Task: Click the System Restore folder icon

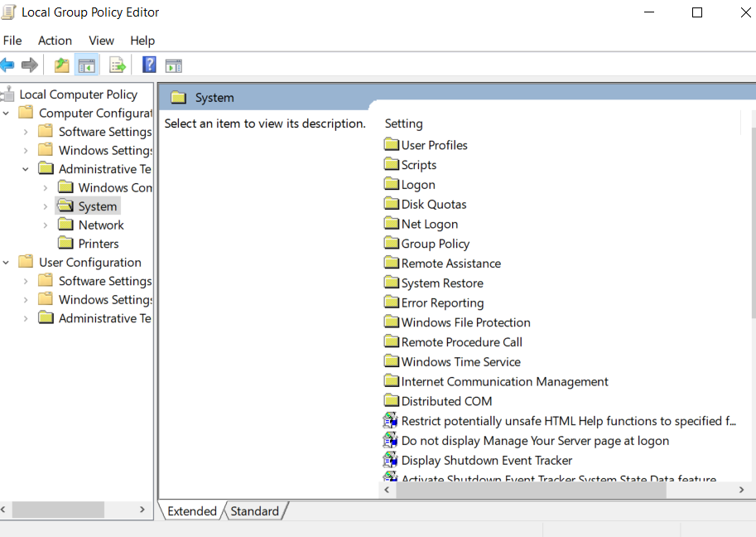Action: pyautogui.click(x=392, y=283)
